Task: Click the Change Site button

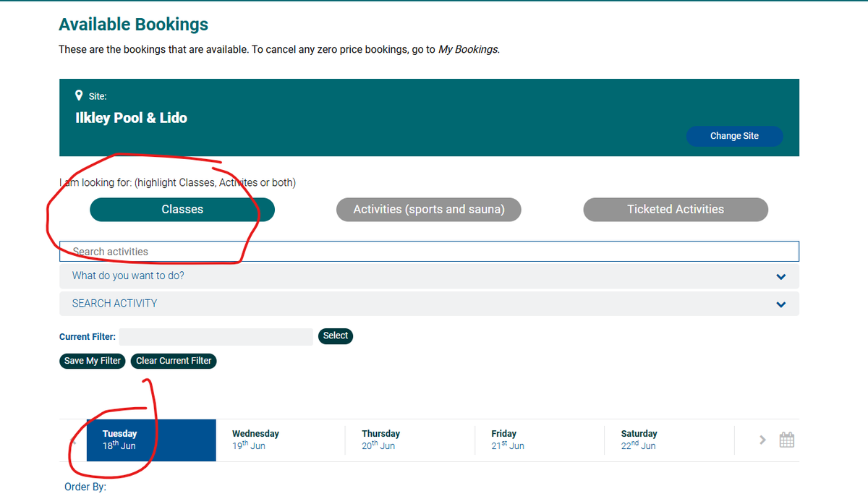Action: 734,136
